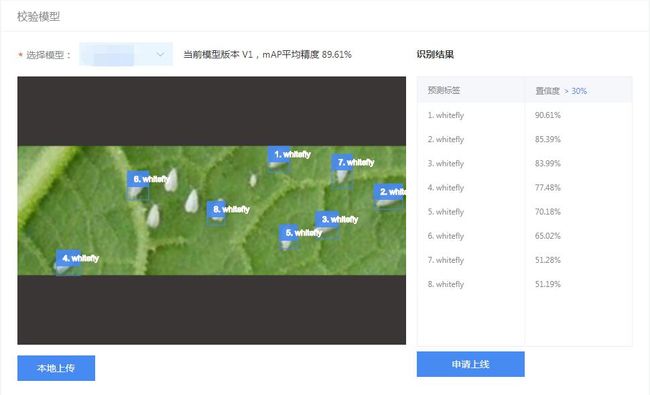Click the 识别结果 heading
This screenshot has width=650, height=395.
pyautogui.click(x=435, y=54)
